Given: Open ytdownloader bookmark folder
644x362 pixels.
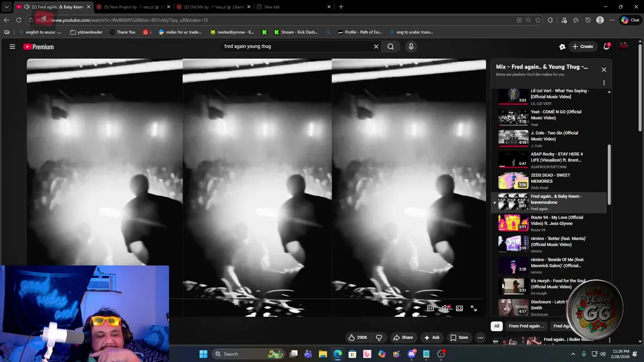Looking at the screenshot, I should 87,32.
